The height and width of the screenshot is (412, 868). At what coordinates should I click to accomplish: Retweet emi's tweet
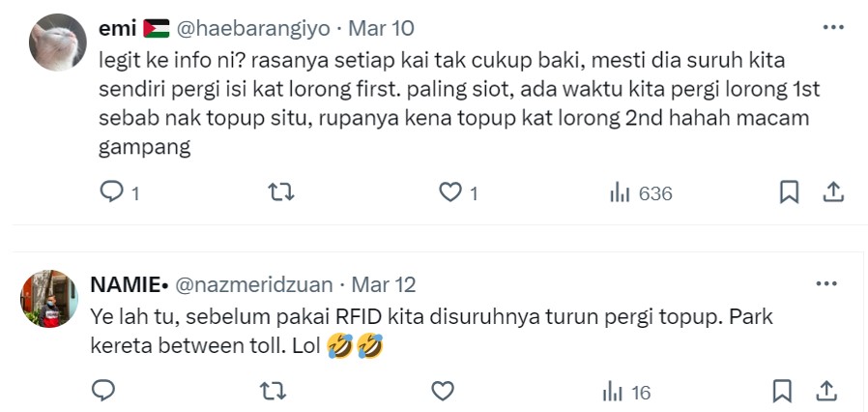(x=280, y=192)
